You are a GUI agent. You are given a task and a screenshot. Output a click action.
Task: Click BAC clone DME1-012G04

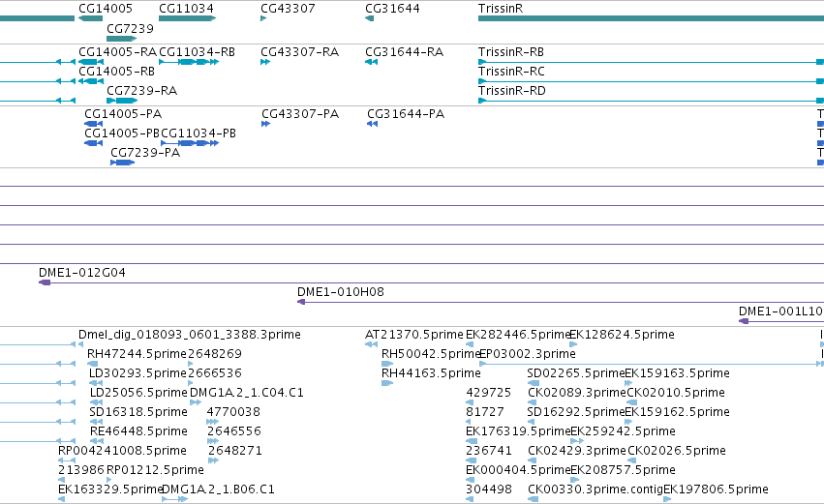[x=82, y=273]
